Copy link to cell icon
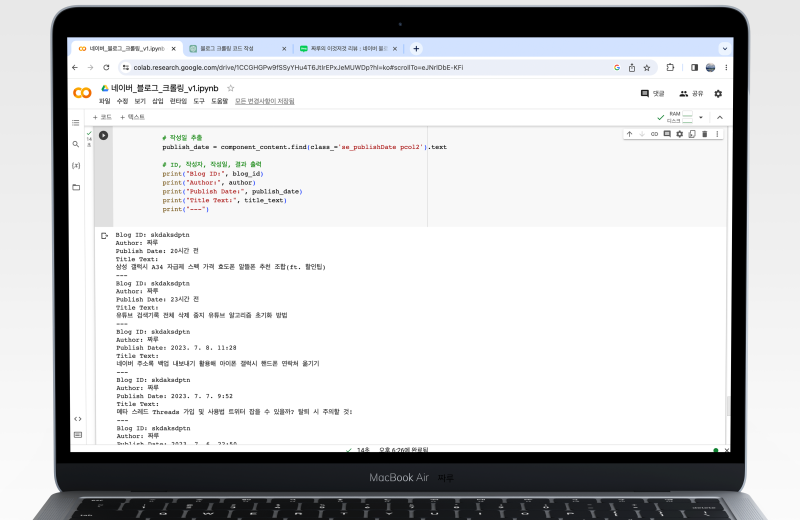800x520 pixels. click(x=655, y=134)
